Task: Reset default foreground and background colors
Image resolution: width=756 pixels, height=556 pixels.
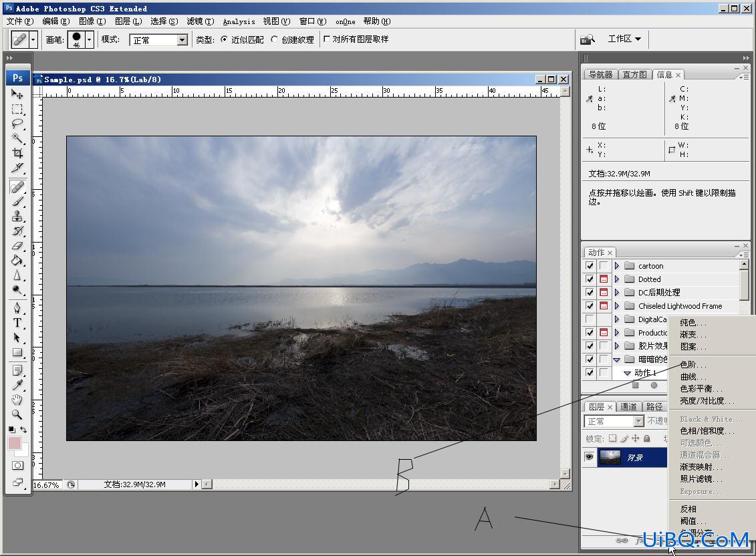Action: tap(11, 429)
